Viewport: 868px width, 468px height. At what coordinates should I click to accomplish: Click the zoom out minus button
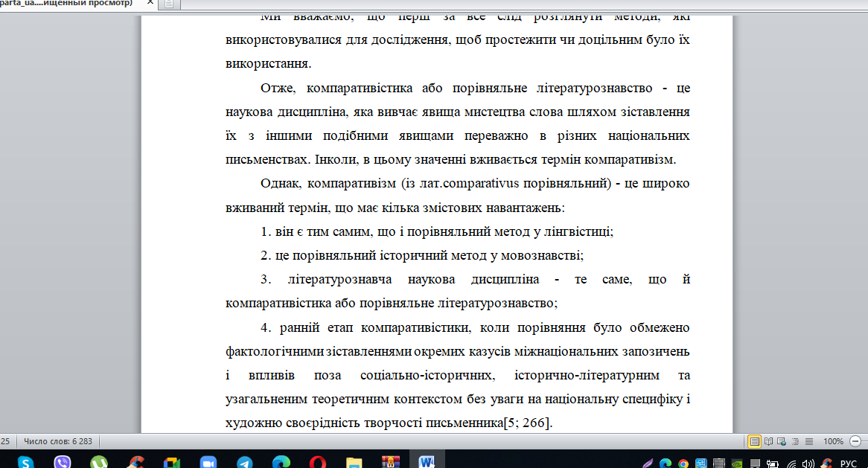(x=856, y=441)
